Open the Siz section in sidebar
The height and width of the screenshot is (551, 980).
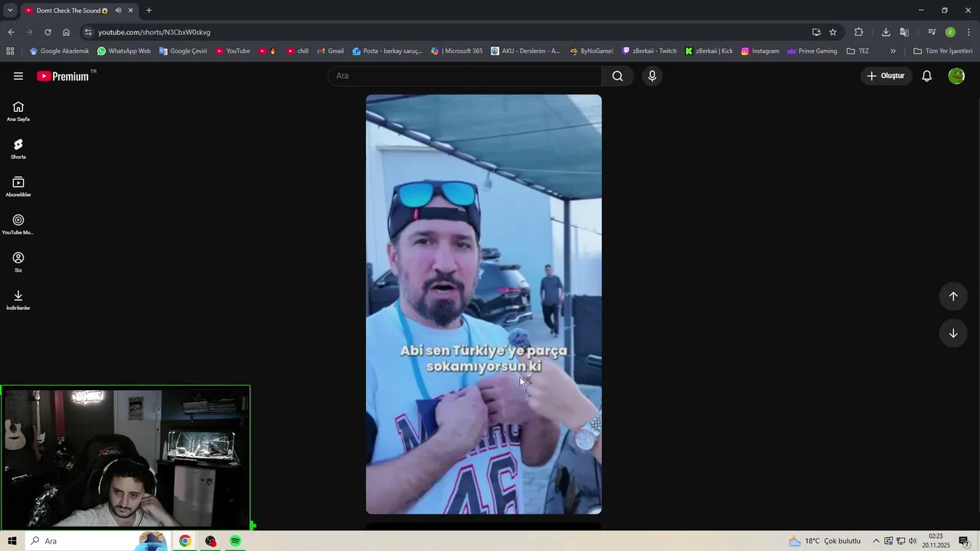tap(18, 262)
